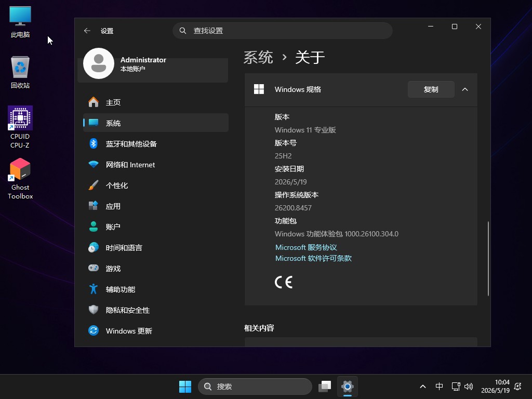Screen dimensions: 532x399
Task: Click the Administrator profile avatar
Action: (x=99, y=63)
